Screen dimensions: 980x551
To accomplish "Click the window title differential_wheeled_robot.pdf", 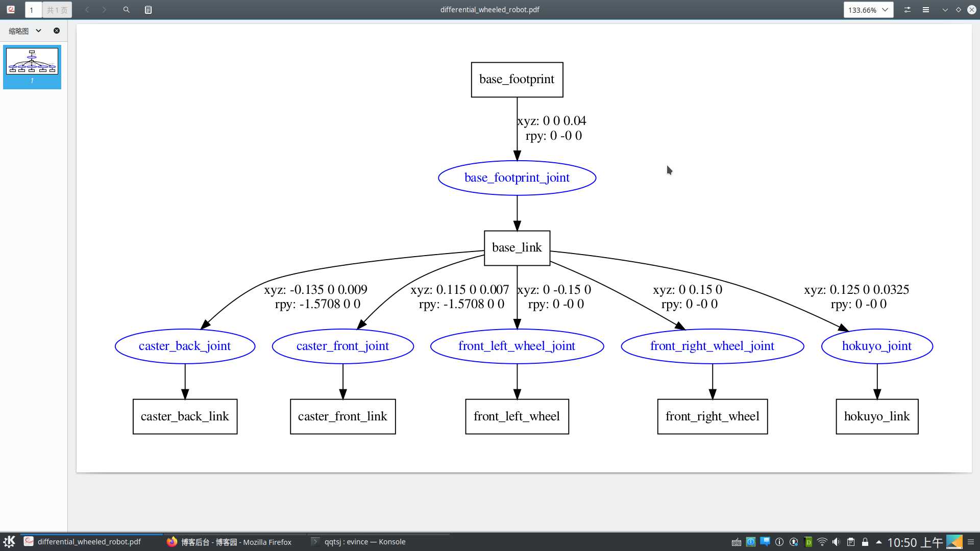I will tap(489, 10).
